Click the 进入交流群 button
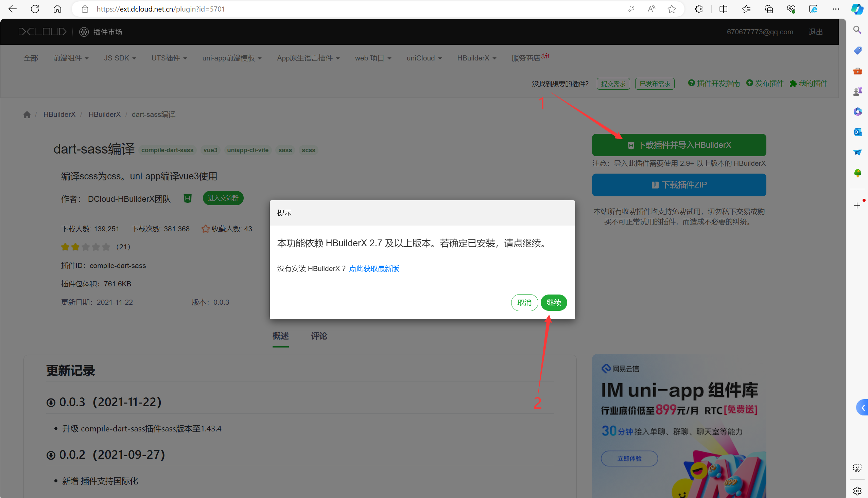868x498 pixels. [223, 198]
